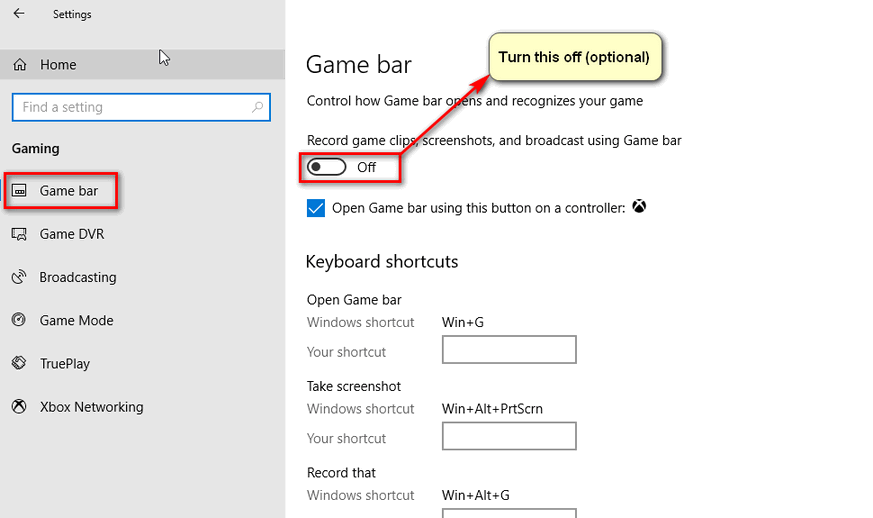Screen dimensions: 873x518
Task: Select Game bar in Gaming sidebar
Action: coord(143,190)
